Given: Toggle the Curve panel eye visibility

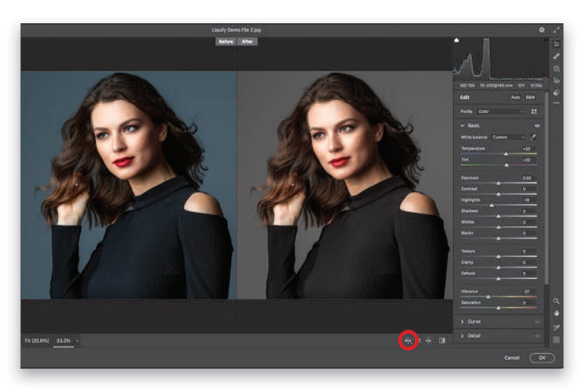Looking at the screenshot, I should (537, 321).
